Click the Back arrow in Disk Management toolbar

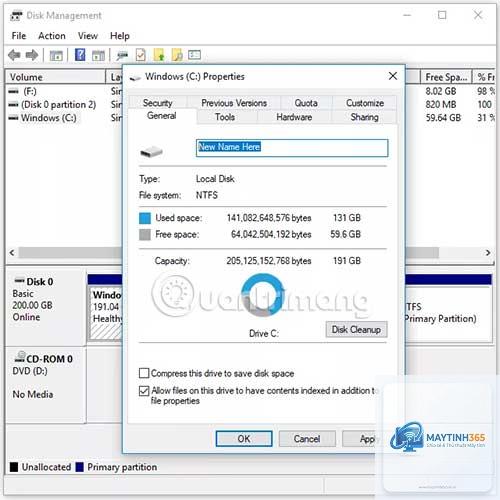point(14,55)
